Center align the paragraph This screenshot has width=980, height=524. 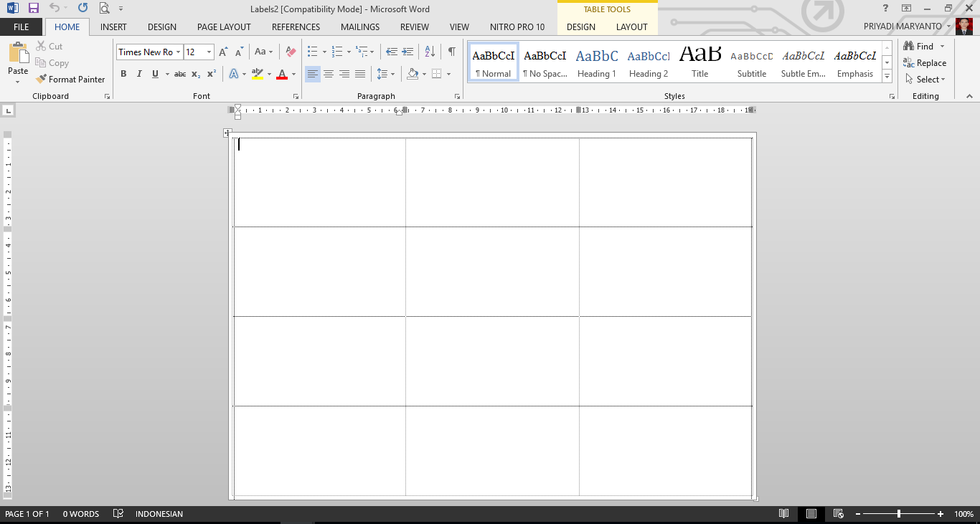click(x=328, y=73)
